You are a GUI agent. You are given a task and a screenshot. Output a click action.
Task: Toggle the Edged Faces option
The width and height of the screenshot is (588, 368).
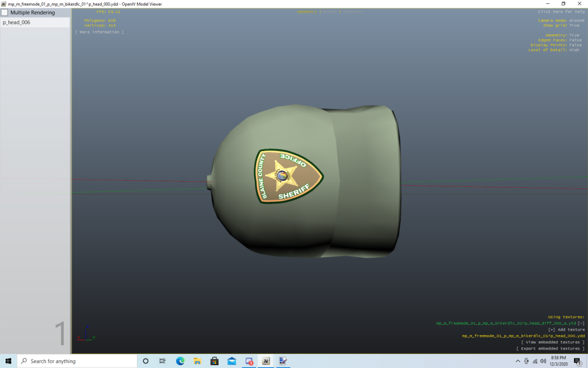(x=575, y=40)
